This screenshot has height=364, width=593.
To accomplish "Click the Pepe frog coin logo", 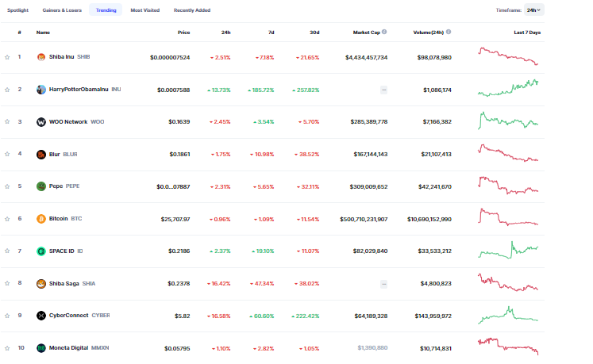I will pyautogui.click(x=40, y=186).
